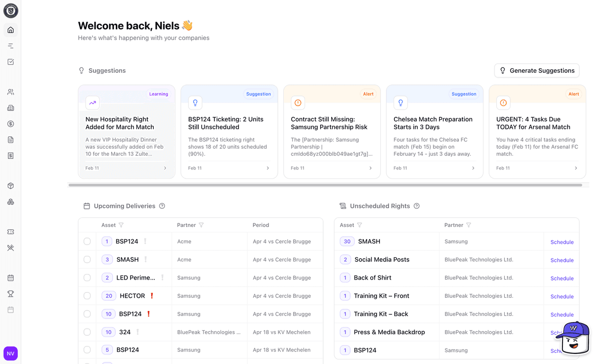Click Schedule for Training Kit – Front
The height and width of the screenshot is (364, 607).
pyautogui.click(x=561, y=297)
